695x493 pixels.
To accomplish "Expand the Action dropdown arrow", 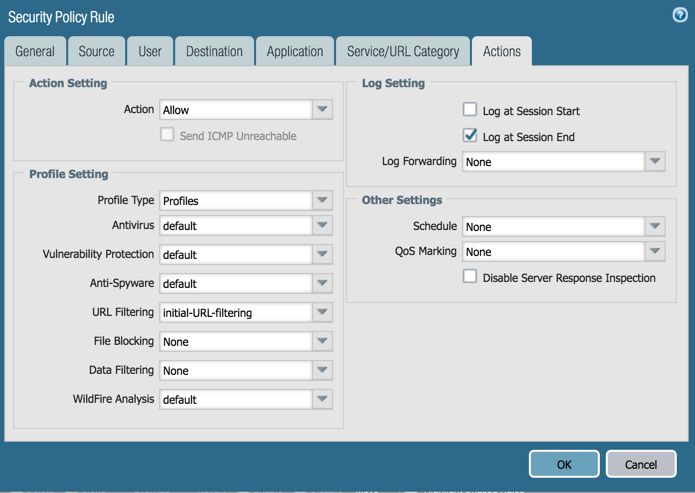I will pyautogui.click(x=322, y=110).
